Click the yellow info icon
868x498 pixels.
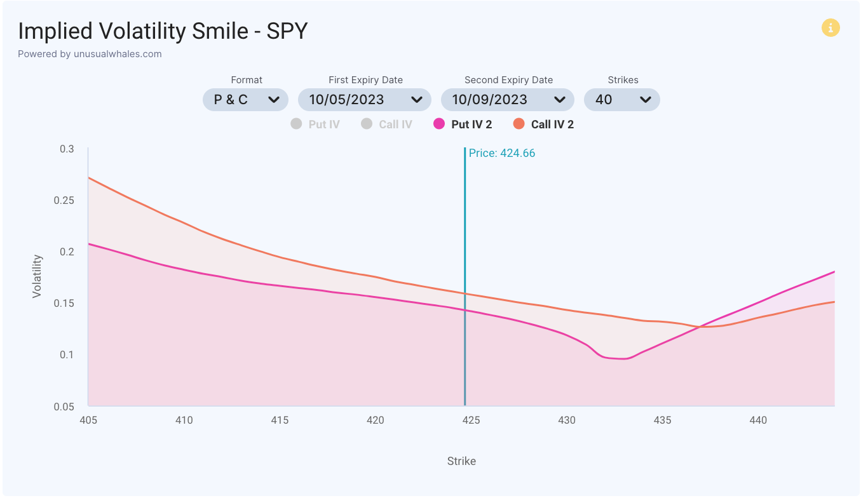[x=831, y=27]
